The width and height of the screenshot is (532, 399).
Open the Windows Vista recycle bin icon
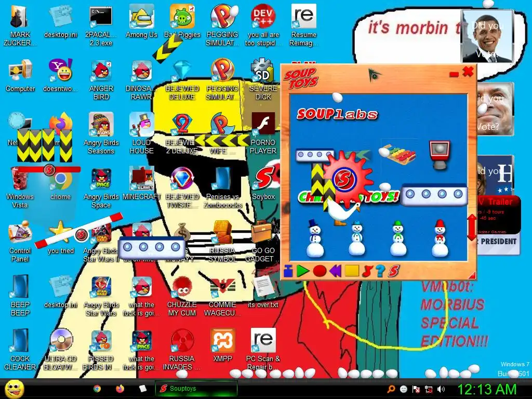pyautogui.click(x=20, y=188)
